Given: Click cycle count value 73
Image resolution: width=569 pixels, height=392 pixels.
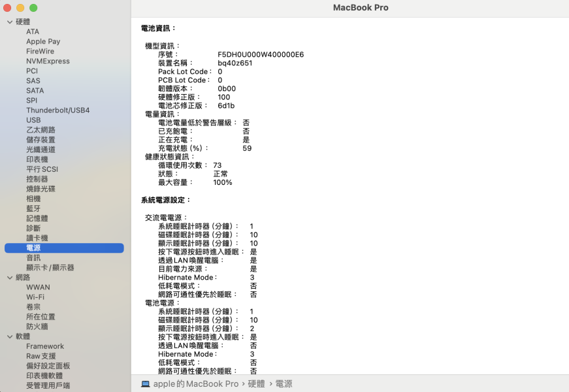Looking at the screenshot, I should 218,165.
